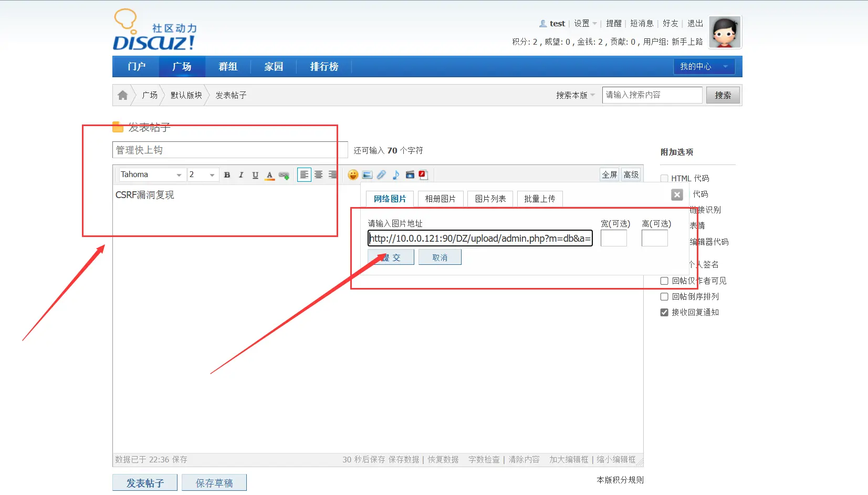Open the 群组 navigation item
Image resolution: width=868 pixels, height=495 pixels.
tap(228, 67)
